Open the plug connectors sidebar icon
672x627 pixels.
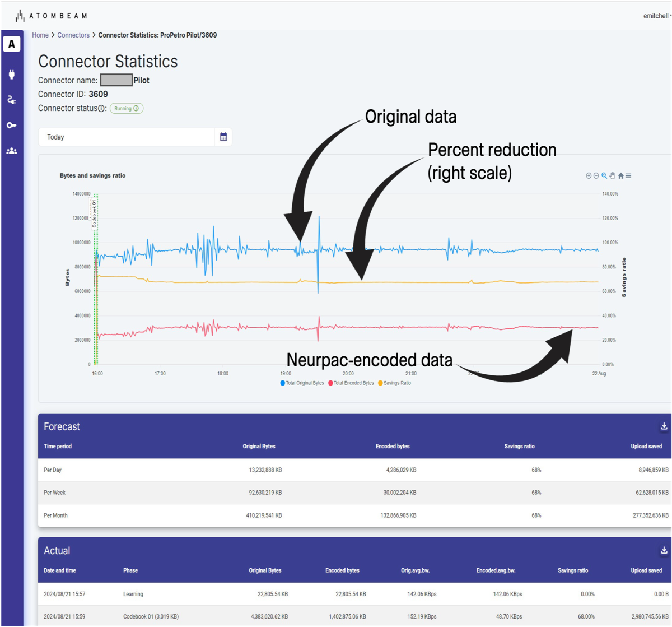point(12,75)
